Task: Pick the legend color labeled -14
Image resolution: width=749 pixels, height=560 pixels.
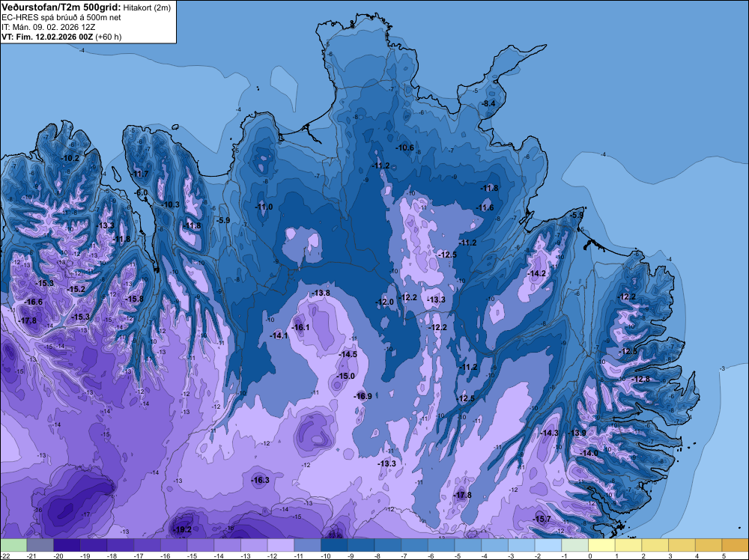Action: point(228,545)
